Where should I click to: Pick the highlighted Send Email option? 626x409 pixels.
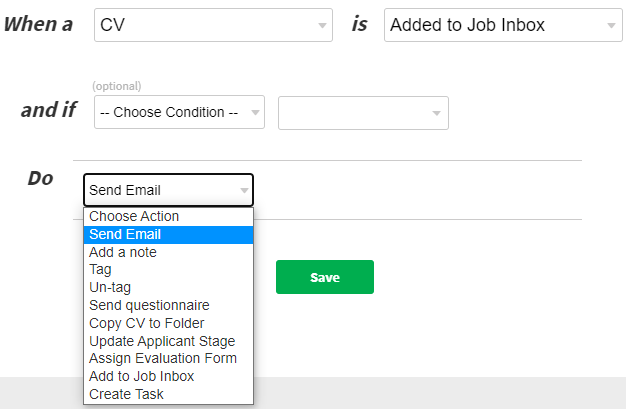click(x=125, y=234)
